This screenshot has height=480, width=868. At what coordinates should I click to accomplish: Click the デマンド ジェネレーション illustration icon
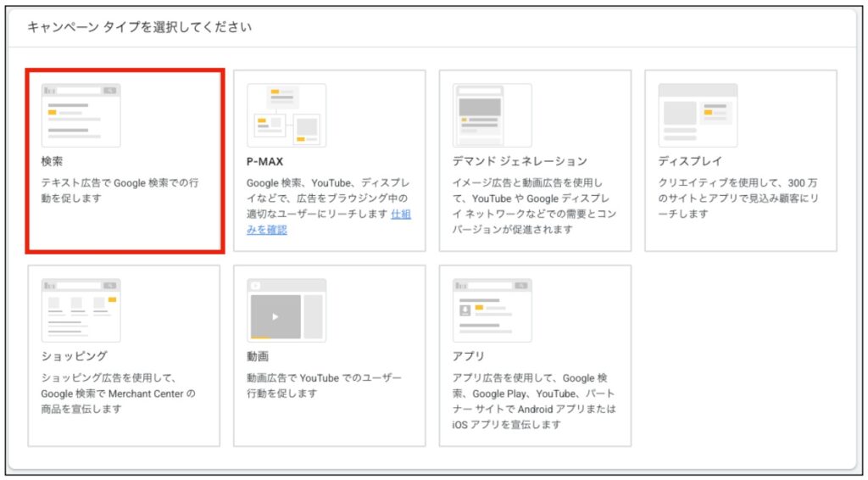[x=492, y=115]
